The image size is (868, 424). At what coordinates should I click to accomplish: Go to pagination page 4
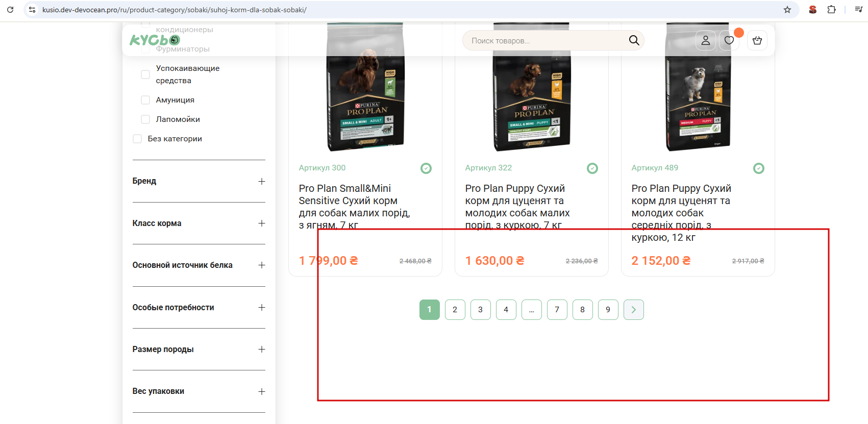pos(506,310)
